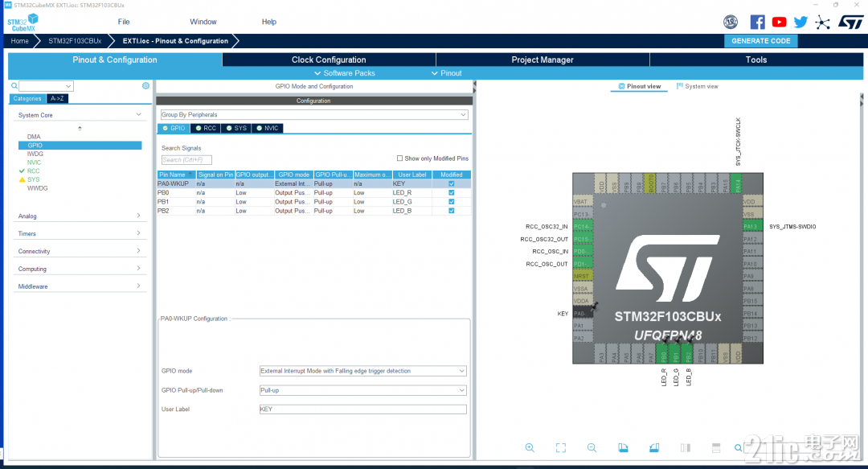Sort table by Pin Name column header
The image size is (868, 469).
(177, 175)
